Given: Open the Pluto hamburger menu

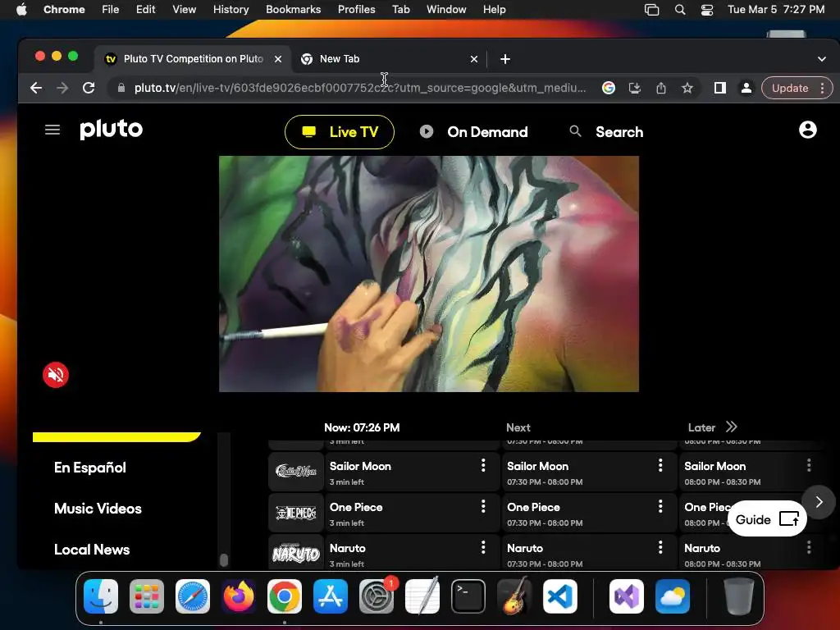Looking at the screenshot, I should [52, 130].
